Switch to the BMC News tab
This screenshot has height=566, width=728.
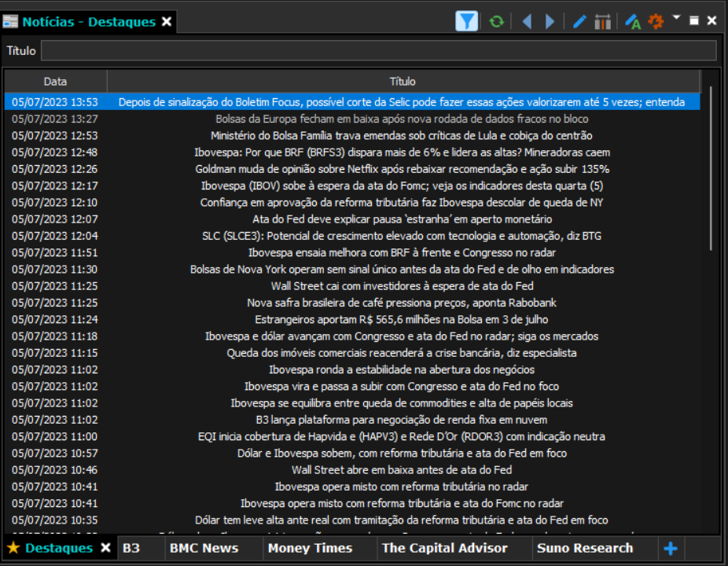coord(204,548)
